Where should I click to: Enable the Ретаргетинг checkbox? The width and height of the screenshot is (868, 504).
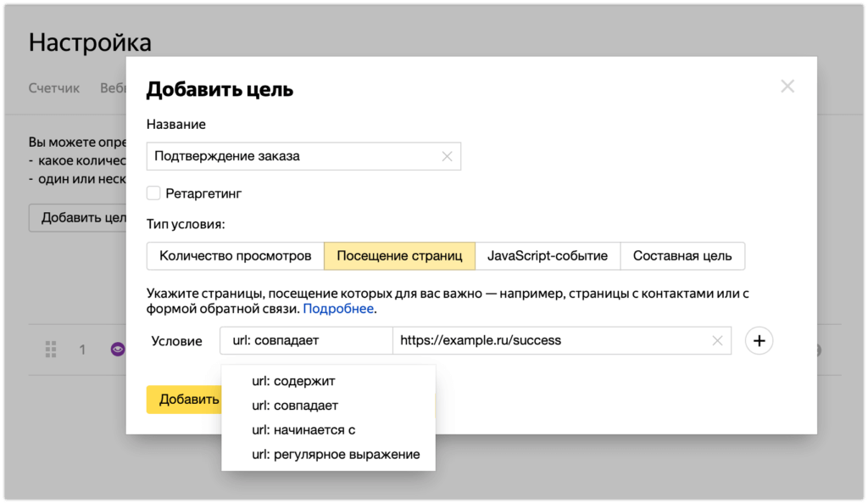pos(153,193)
